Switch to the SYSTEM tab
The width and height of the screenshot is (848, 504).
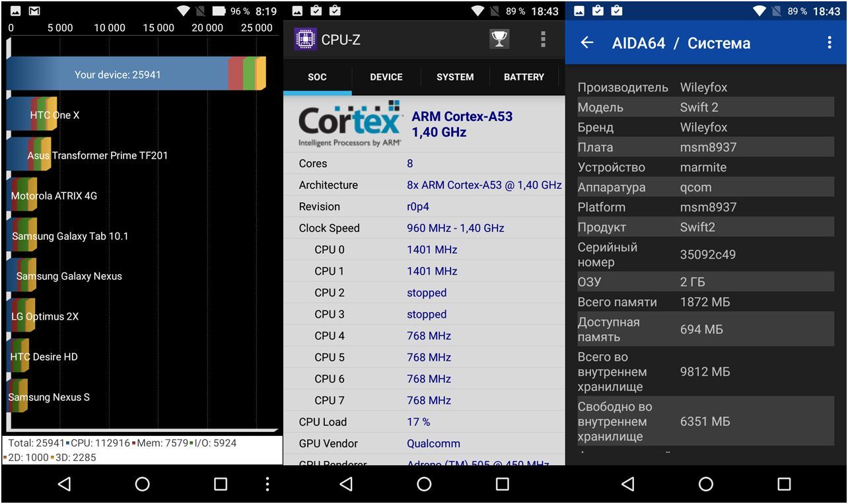coord(455,77)
